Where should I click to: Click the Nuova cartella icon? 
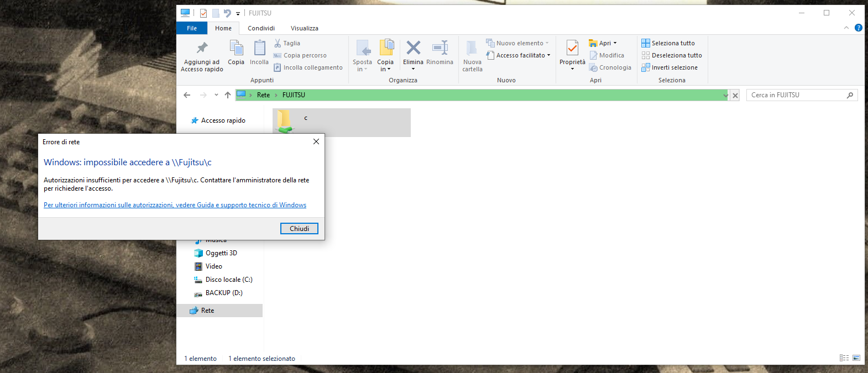[472, 48]
